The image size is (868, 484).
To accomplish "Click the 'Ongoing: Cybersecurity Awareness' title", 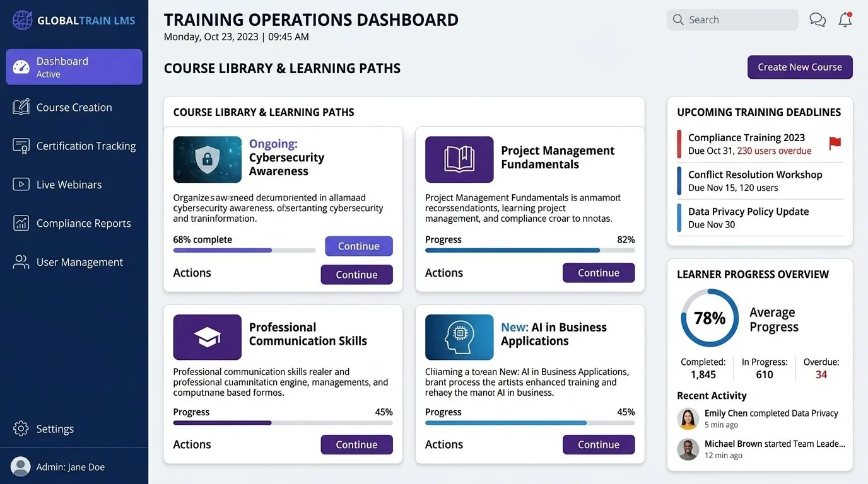I will (x=286, y=158).
